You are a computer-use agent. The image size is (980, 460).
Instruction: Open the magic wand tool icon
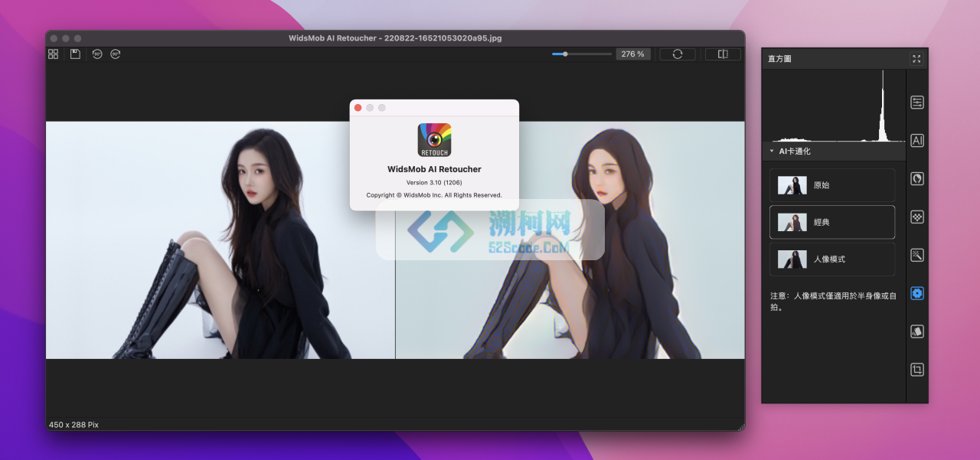coord(916,255)
